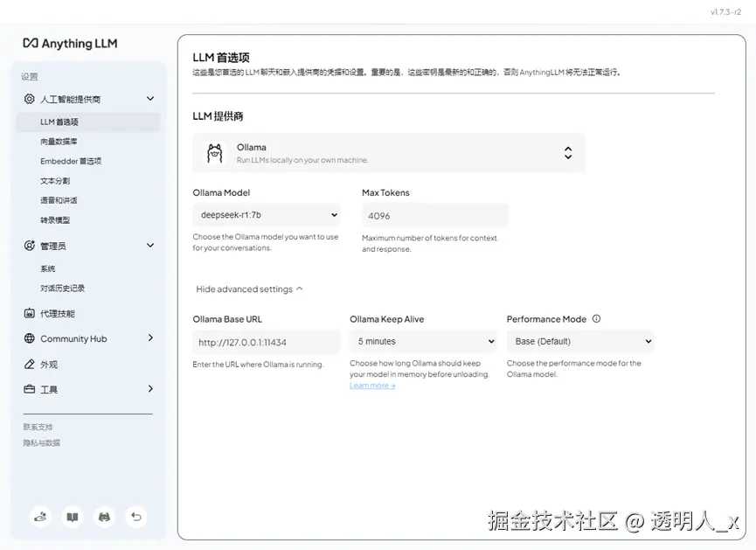
Task: Click the Performance Mode info icon
Action: 596,319
